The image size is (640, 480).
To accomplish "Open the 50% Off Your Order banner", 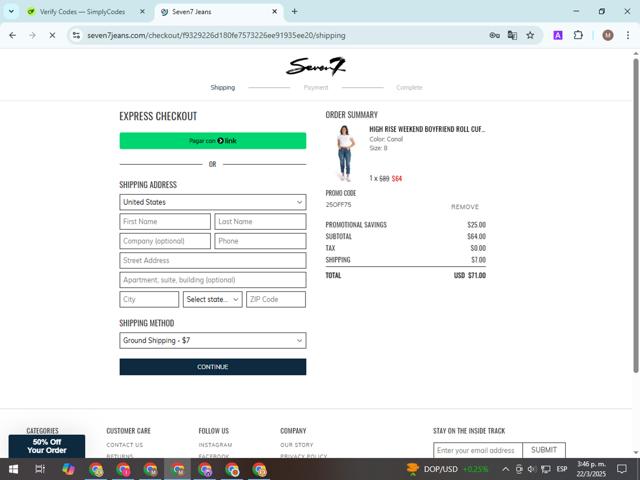I will click(x=47, y=446).
